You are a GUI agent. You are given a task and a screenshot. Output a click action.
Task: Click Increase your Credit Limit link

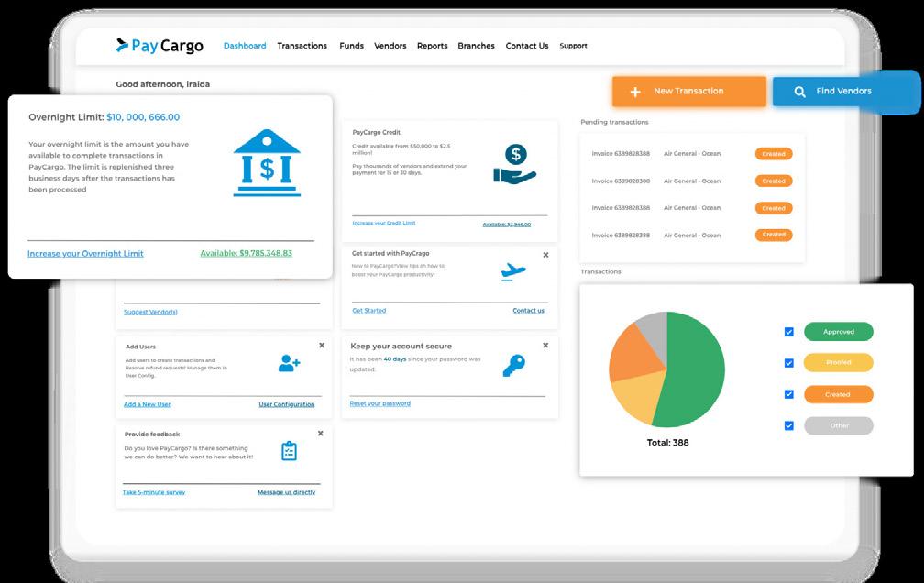tap(383, 223)
